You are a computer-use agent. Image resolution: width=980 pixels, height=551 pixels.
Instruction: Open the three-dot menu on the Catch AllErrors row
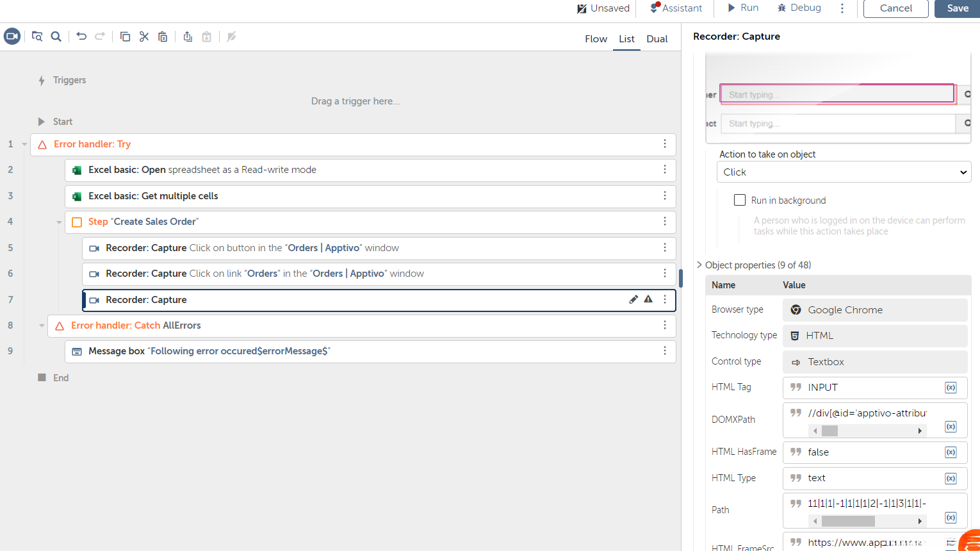tap(665, 325)
